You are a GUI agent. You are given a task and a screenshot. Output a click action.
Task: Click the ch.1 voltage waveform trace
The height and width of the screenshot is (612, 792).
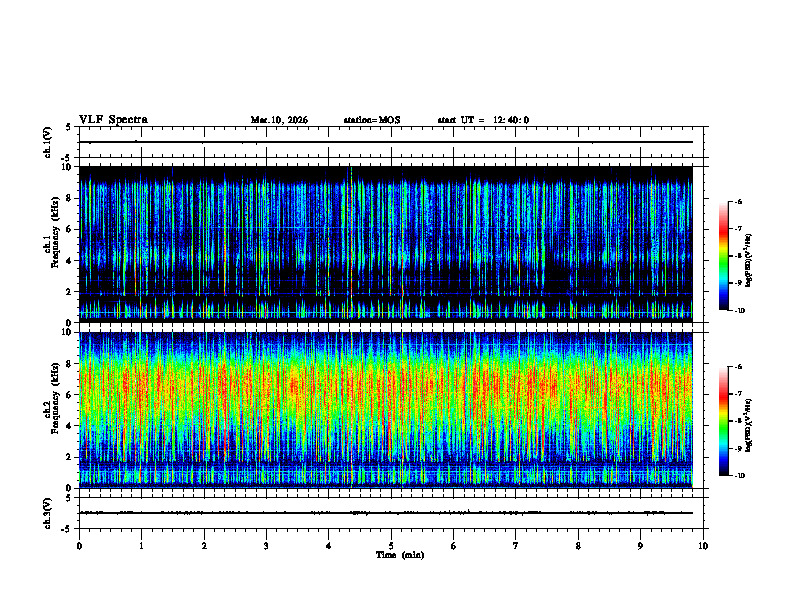386,142
